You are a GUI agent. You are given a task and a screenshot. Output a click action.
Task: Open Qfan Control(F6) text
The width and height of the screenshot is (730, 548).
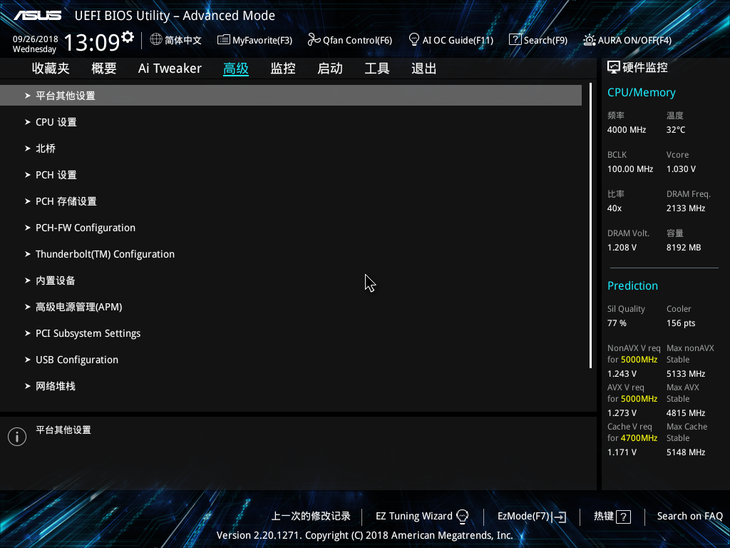point(358,41)
